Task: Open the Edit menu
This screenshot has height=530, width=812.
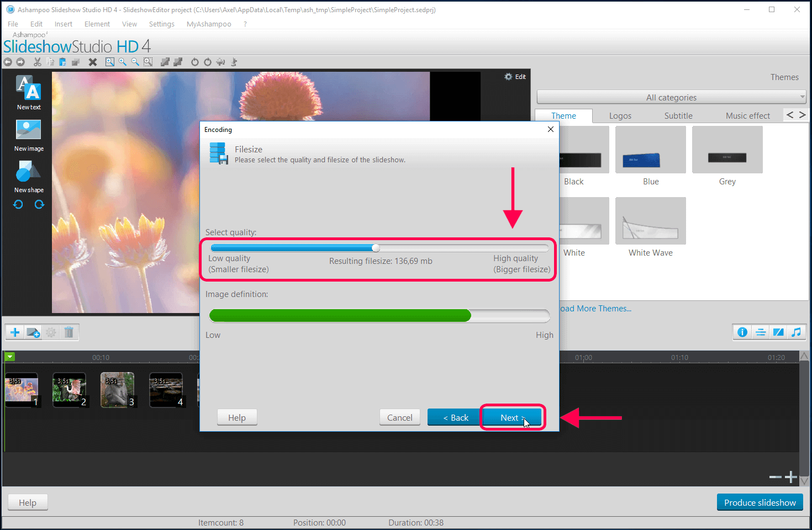Action: 36,24
